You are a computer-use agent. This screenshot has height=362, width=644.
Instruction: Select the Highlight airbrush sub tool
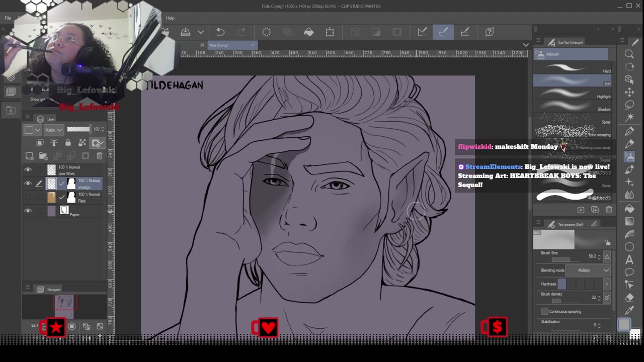point(573,94)
